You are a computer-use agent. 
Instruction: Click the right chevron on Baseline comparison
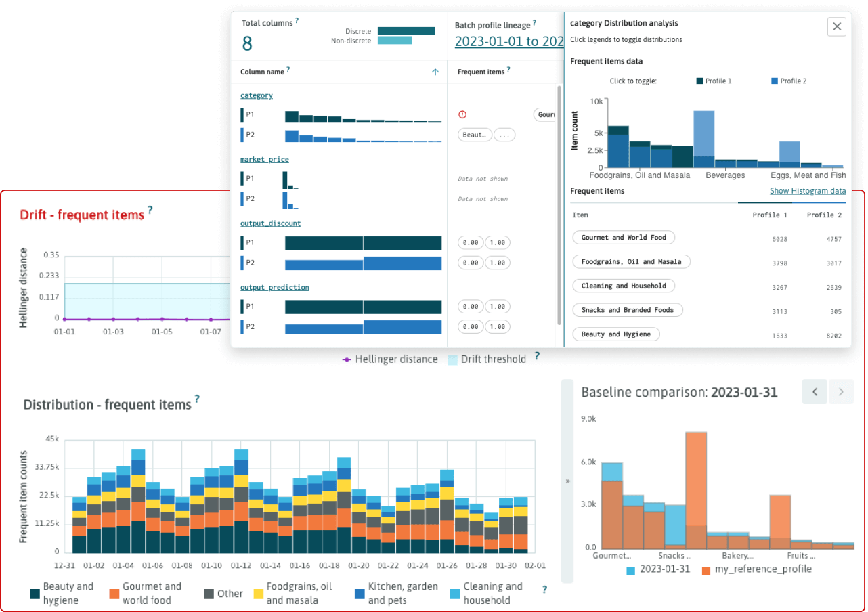tap(840, 392)
